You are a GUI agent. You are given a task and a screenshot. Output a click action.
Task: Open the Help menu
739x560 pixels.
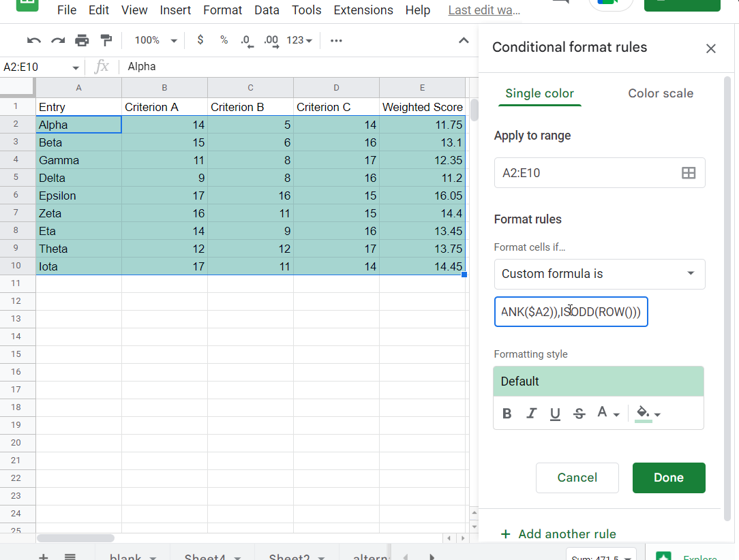point(418,10)
